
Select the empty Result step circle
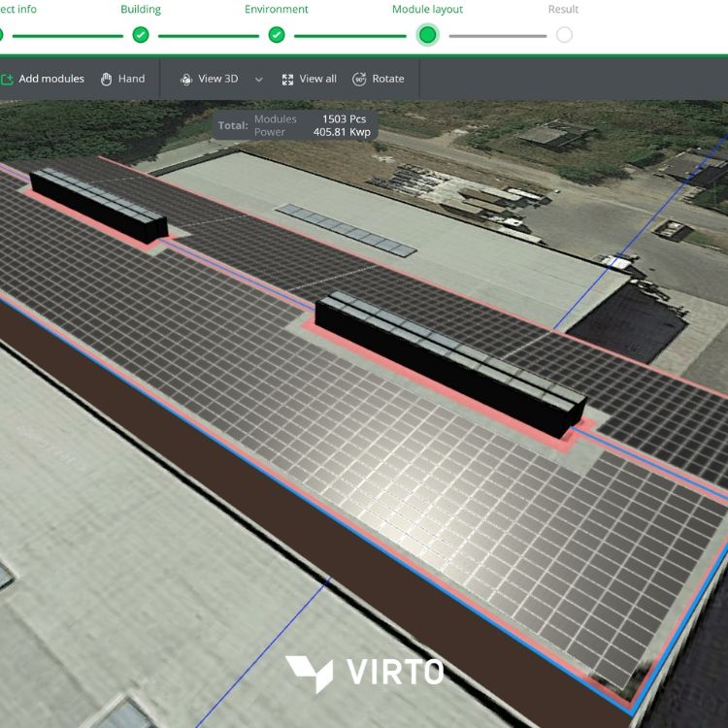[x=564, y=35]
